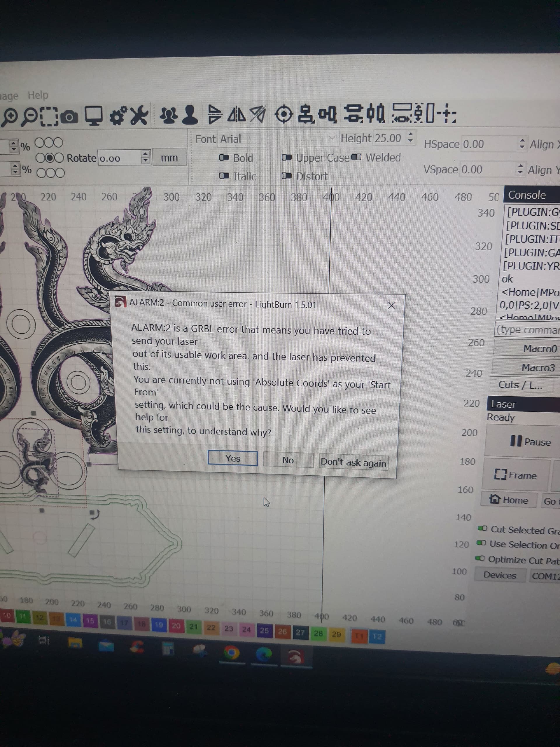
Task: Click the Flip Vertical triangles icon
Action: (215, 114)
